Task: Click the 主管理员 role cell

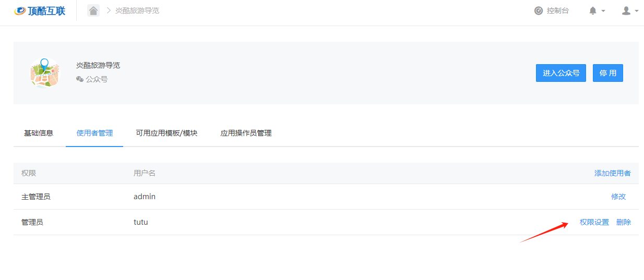Action: [x=36, y=197]
